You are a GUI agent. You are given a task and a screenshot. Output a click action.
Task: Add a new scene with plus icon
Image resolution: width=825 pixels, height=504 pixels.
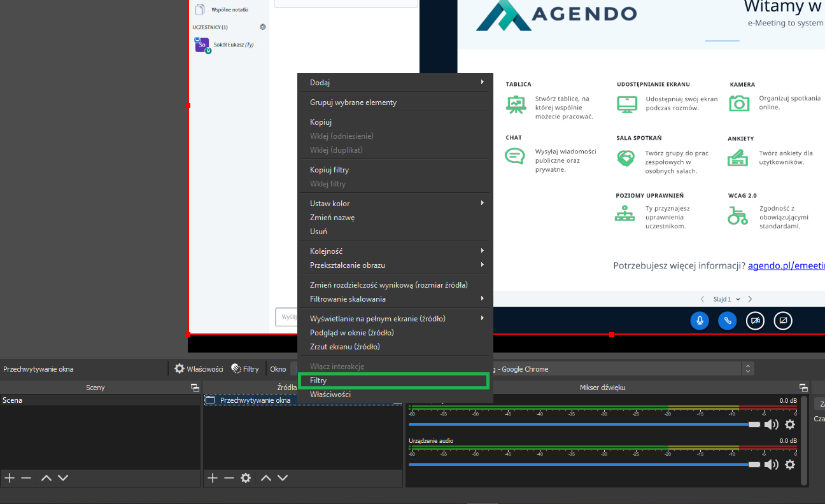click(10, 478)
